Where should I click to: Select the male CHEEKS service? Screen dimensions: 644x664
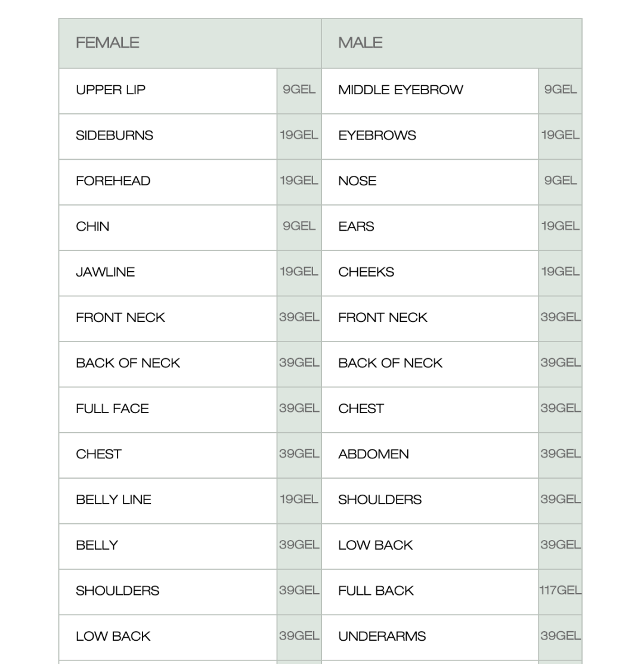click(430, 273)
